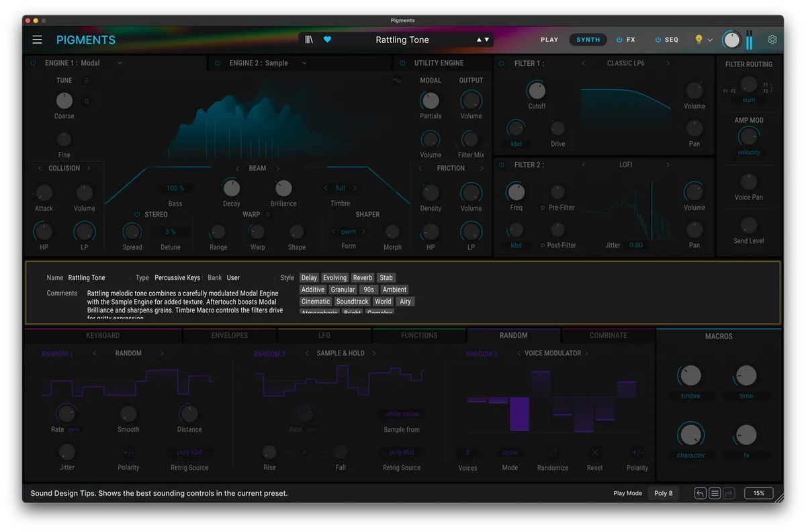Click the Sound Design Tips lightbulb

click(x=699, y=40)
